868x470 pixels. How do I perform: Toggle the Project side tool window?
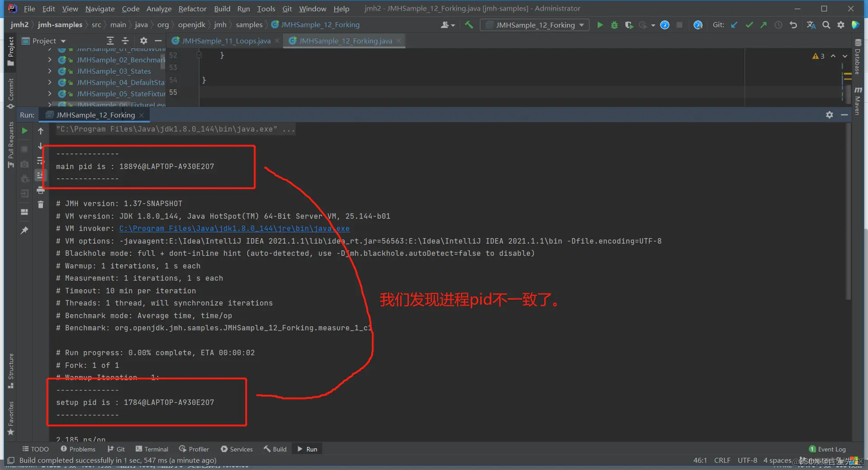click(11, 52)
